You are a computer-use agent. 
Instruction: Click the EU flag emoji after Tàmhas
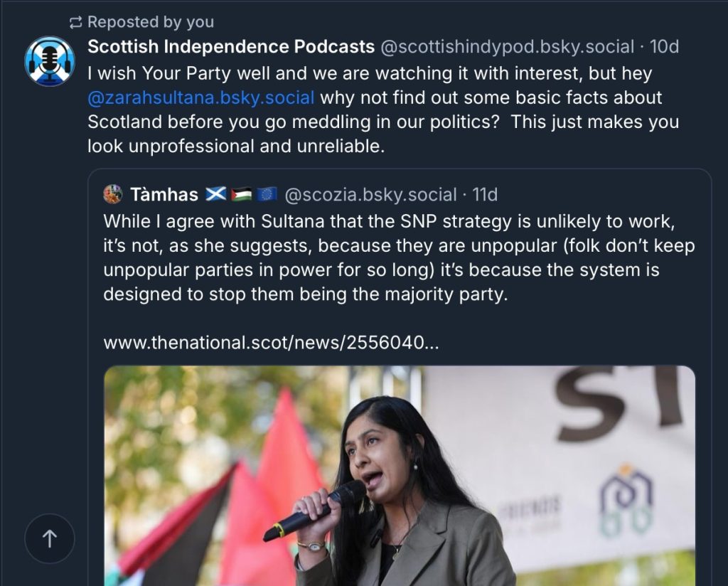click(x=267, y=194)
